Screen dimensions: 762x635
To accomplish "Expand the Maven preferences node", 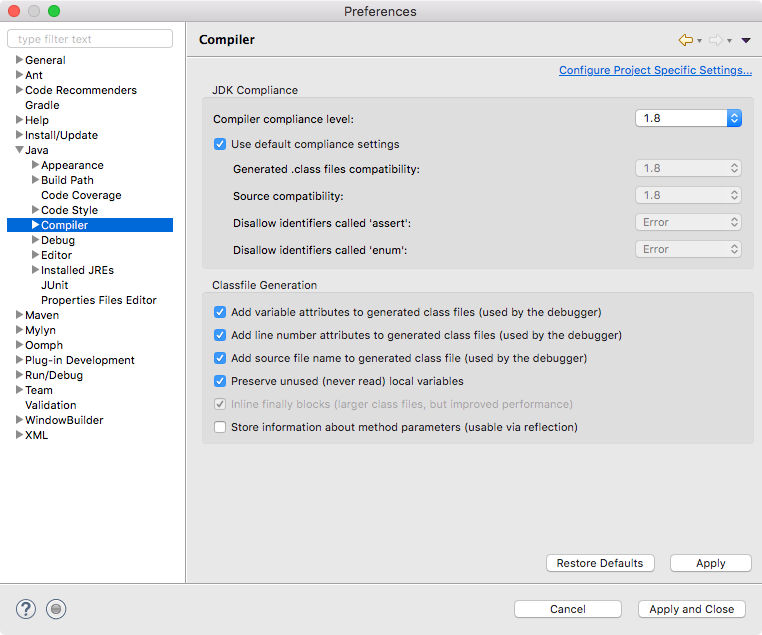I will (19, 315).
